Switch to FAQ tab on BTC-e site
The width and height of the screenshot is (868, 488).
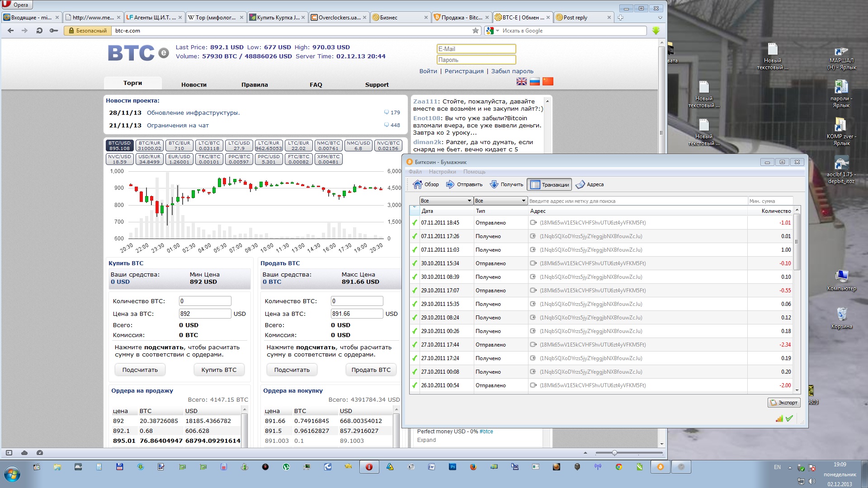316,84
